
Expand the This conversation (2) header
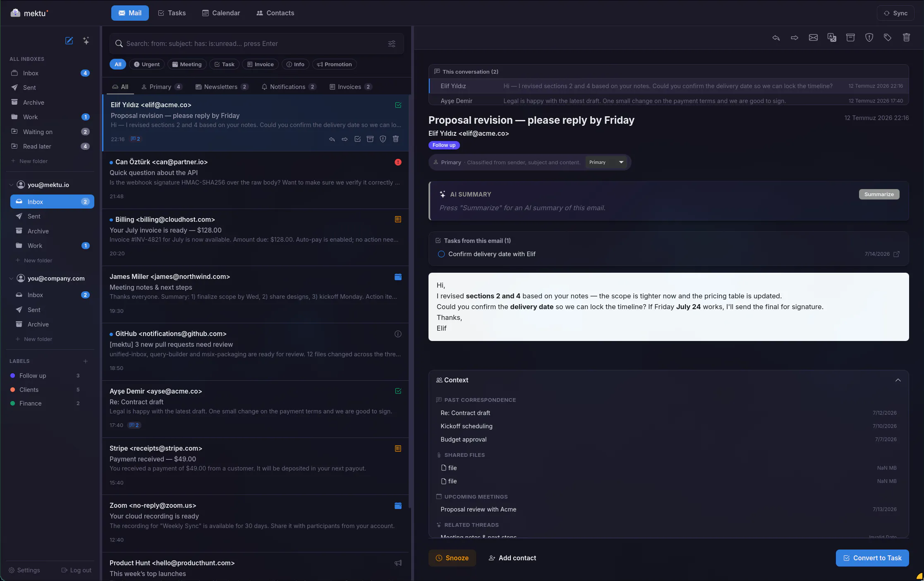(x=669, y=72)
